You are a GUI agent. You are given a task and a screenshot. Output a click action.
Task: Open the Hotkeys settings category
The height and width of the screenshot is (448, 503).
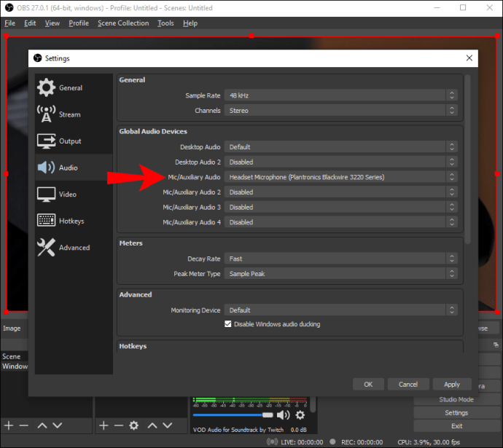click(x=74, y=221)
